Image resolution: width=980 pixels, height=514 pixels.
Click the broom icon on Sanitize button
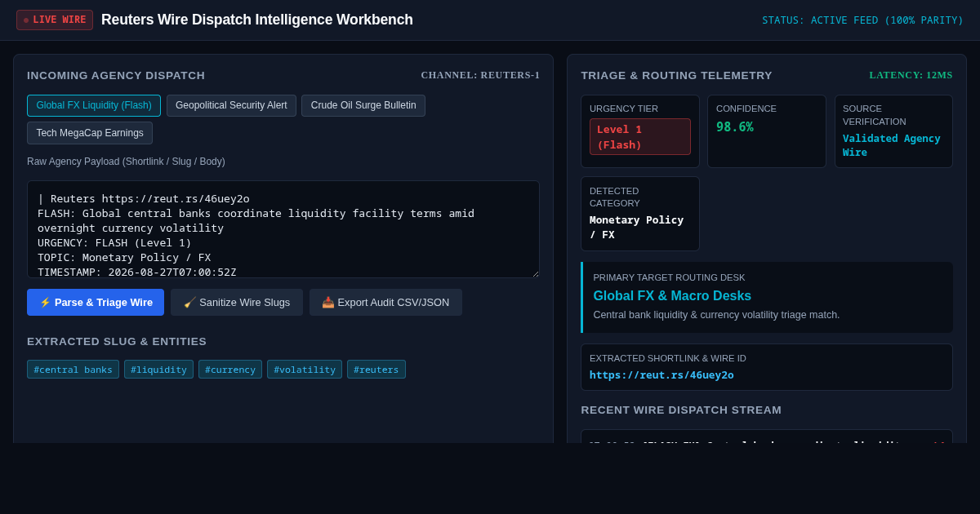[189, 303]
